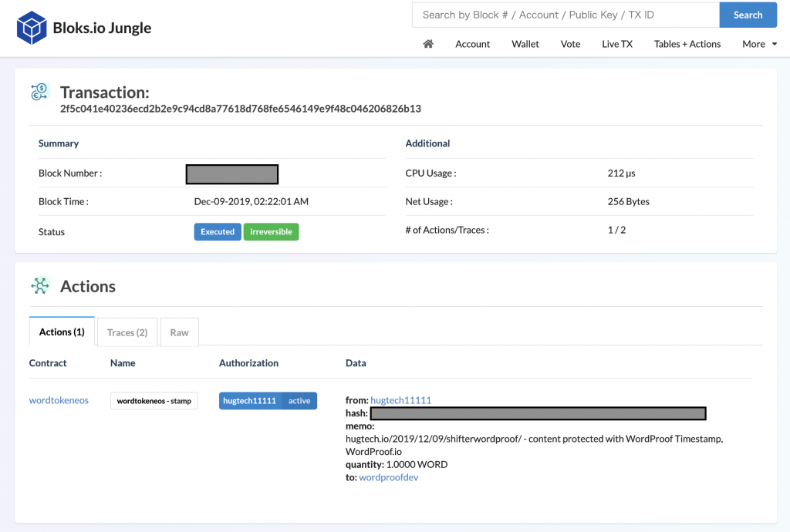This screenshot has height=532, width=790.
Task: Click the Actions section heading
Action: tap(88, 286)
